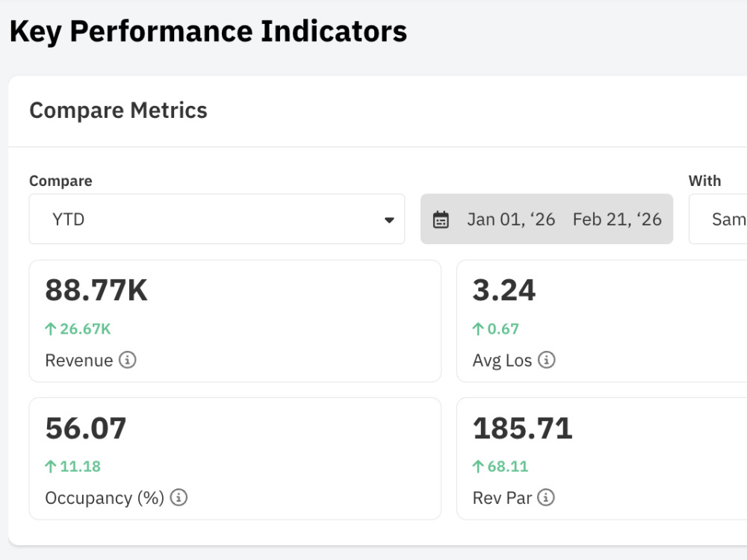Click the 185.71 Rev Par value
Screen dimensions: 747x560
pyautogui.click(x=523, y=428)
